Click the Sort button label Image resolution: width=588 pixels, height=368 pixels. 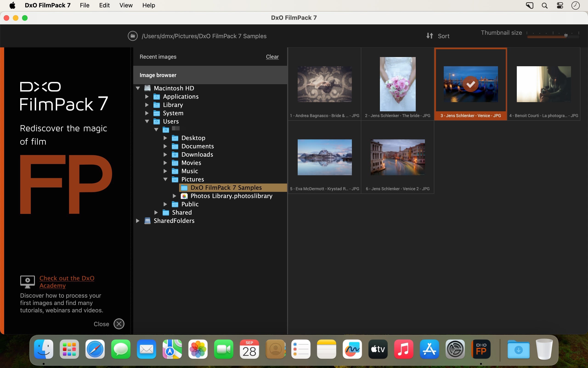coord(444,36)
